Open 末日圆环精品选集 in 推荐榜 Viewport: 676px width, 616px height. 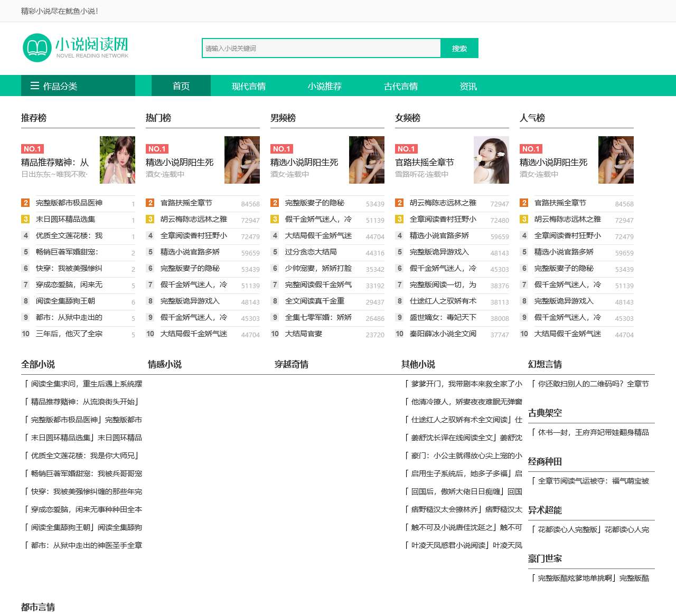65,220
